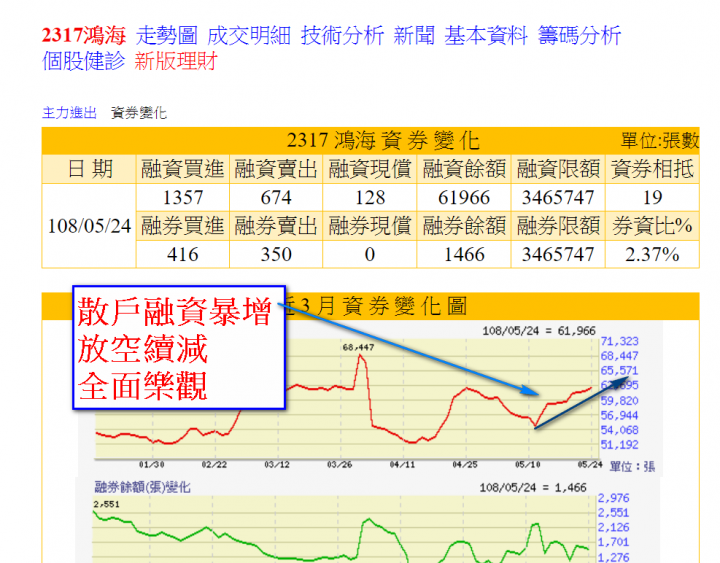
Task: Select the date cell 108/05/24
Action: [x=90, y=226]
